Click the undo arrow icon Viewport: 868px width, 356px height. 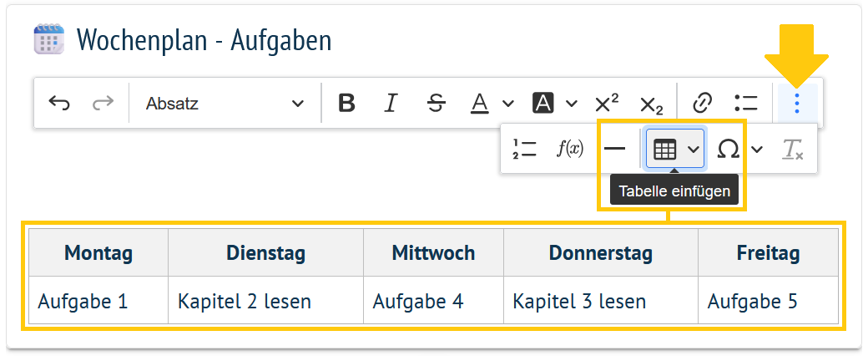(x=59, y=104)
